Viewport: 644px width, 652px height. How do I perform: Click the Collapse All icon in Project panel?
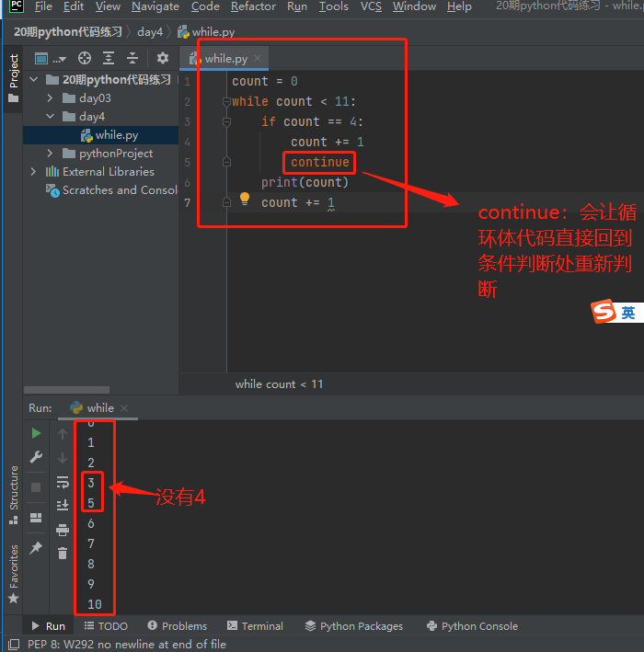[x=132, y=58]
